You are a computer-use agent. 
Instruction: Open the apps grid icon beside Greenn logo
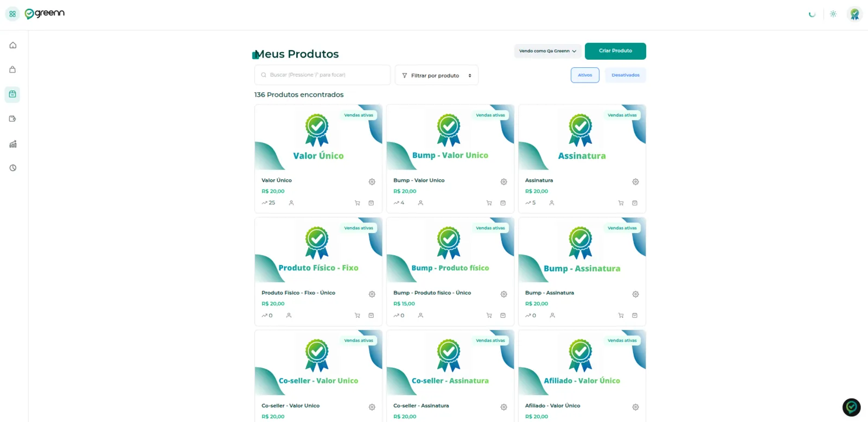(x=12, y=14)
